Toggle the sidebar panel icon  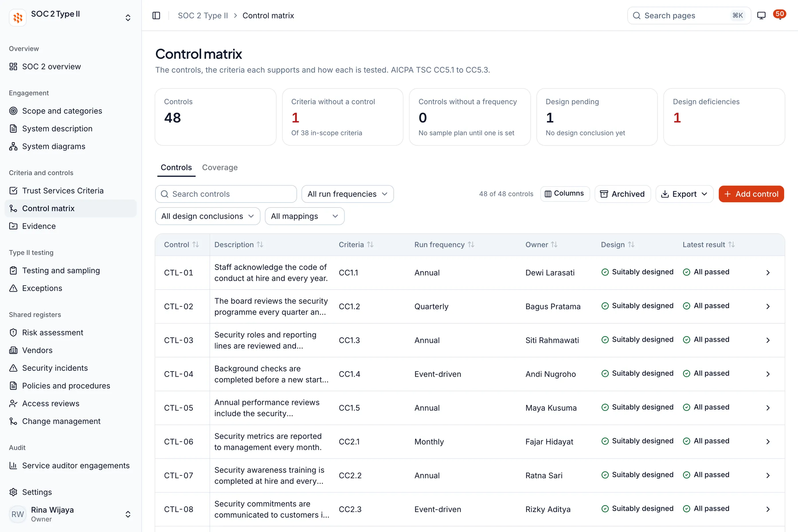[156, 16]
